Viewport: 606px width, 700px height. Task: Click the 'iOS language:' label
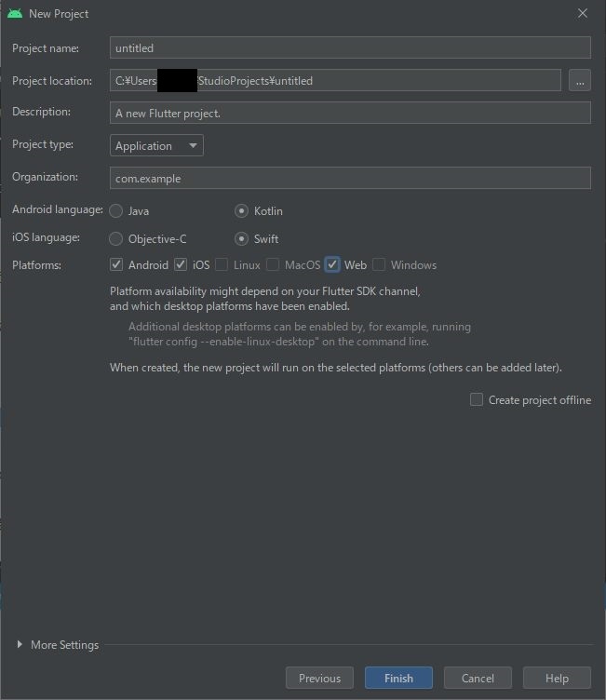click(46, 237)
